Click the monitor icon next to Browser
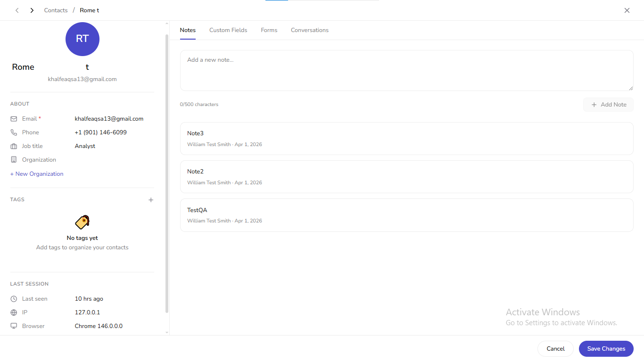The width and height of the screenshot is (644, 361). coord(14,326)
